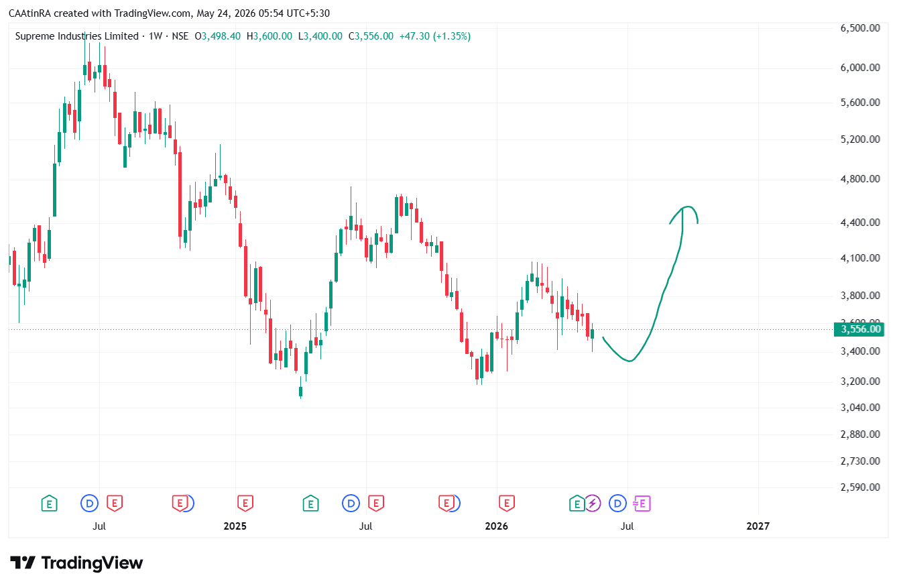Open the red earnings marker right of Jul 2024 dividend
This screenshot has height=588, width=897.
(x=115, y=503)
